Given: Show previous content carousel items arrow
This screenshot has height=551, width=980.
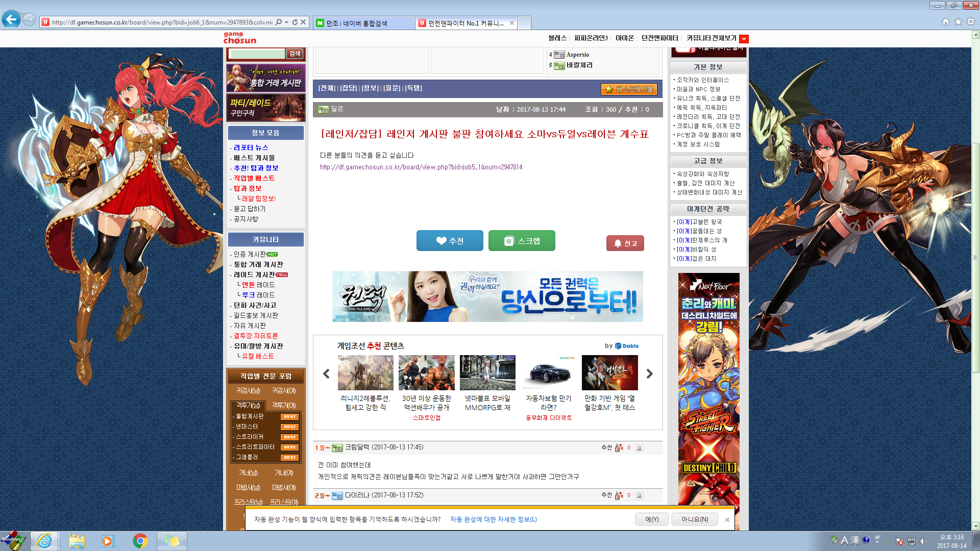Looking at the screenshot, I should pos(327,374).
